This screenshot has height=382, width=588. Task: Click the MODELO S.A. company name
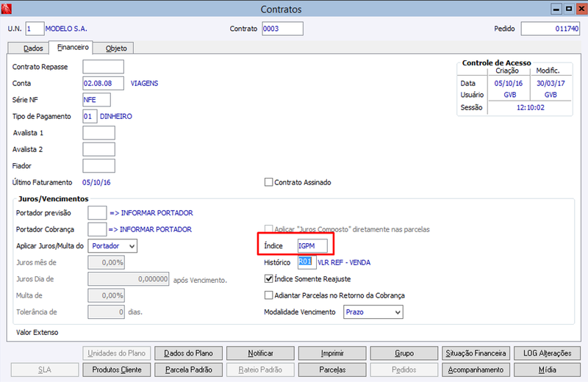point(66,29)
